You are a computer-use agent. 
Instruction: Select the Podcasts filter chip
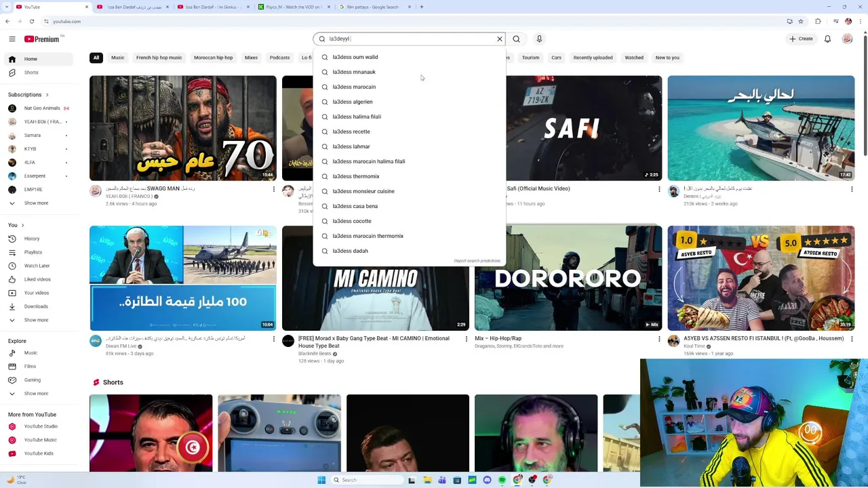click(x=279, y=58)
